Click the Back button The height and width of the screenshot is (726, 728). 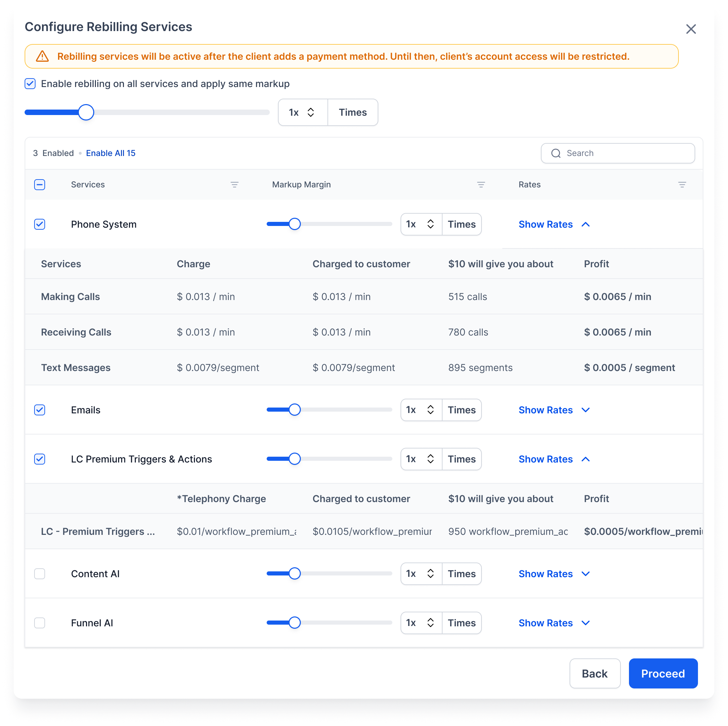594,674
